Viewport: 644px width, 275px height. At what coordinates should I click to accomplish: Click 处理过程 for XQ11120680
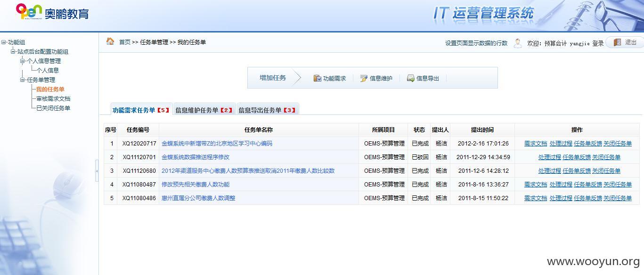(x=550, y=171)
